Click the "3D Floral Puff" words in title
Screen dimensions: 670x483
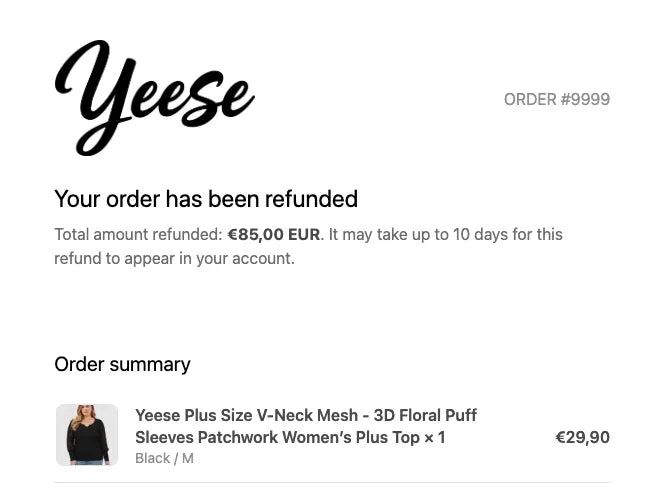pyautogui.click(x=425, y=415)
